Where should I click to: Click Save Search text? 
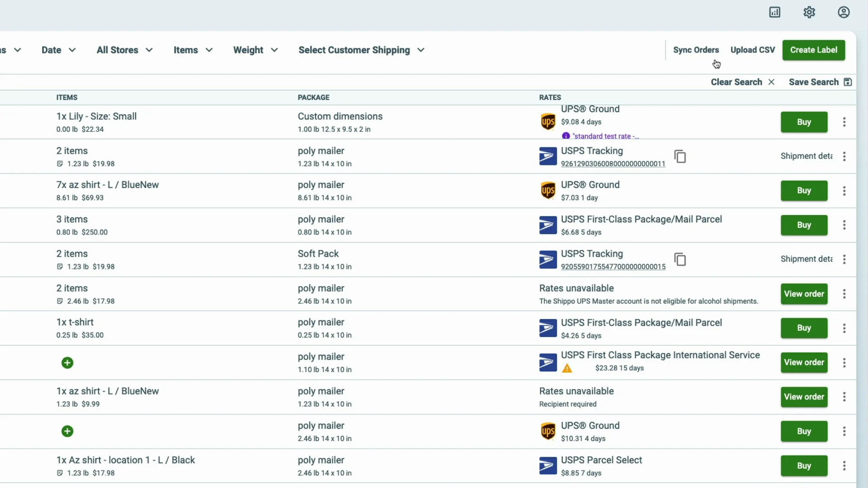click(x=814, y=82)
